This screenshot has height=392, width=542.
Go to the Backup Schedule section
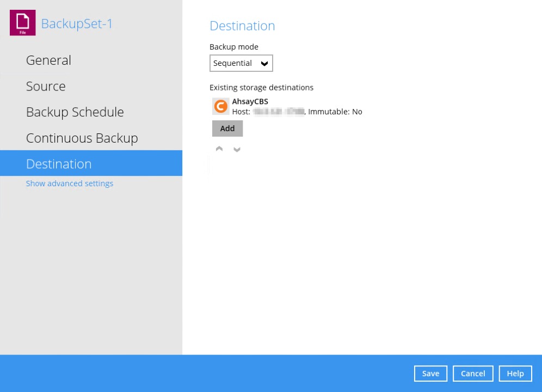75,112
